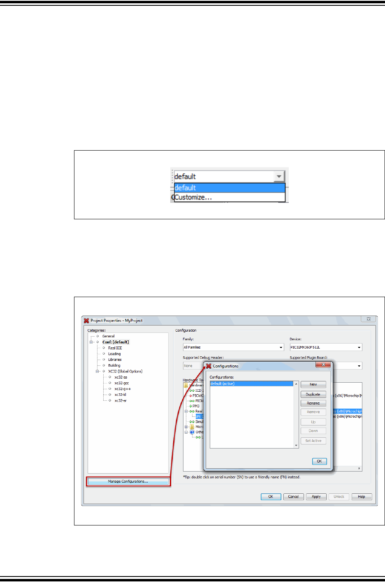Click the hardware tool list scroll-right arrow
This screenshot has width=385, height=588.
click(359, 468)
